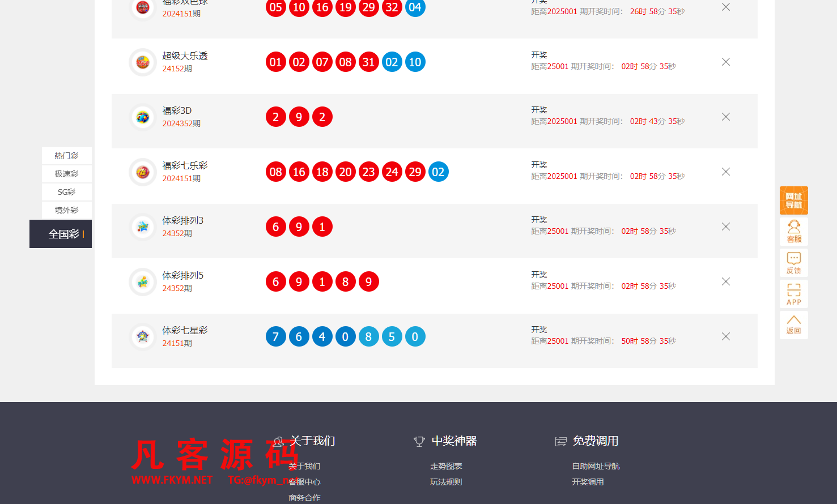837x504 pixels.
Task: Open the 自助网址导航 link
Action: [x=595, y=465]
